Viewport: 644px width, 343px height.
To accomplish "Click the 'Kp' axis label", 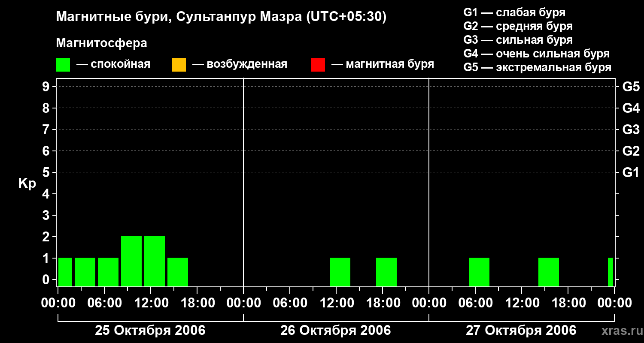I will (x=27, y=184).
